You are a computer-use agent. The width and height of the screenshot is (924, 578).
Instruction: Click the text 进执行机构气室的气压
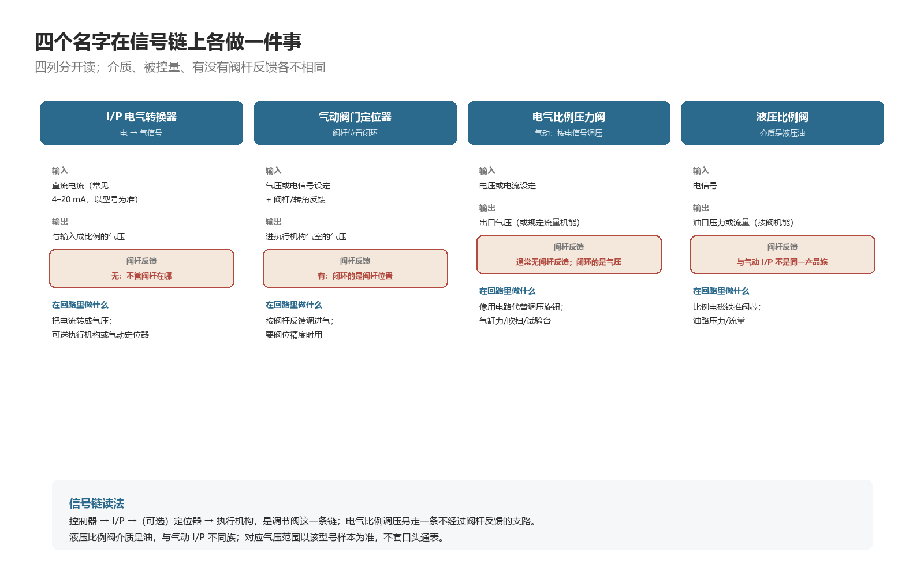pos(306,236)
